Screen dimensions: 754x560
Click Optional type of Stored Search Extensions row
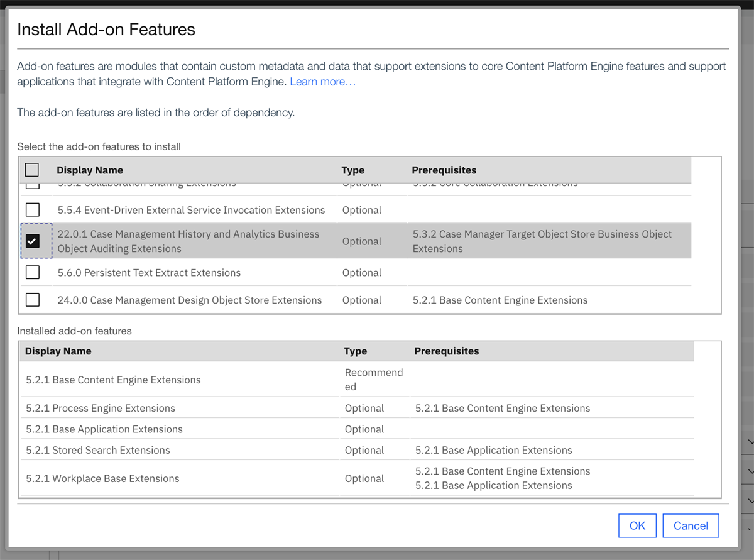(364, 450)
